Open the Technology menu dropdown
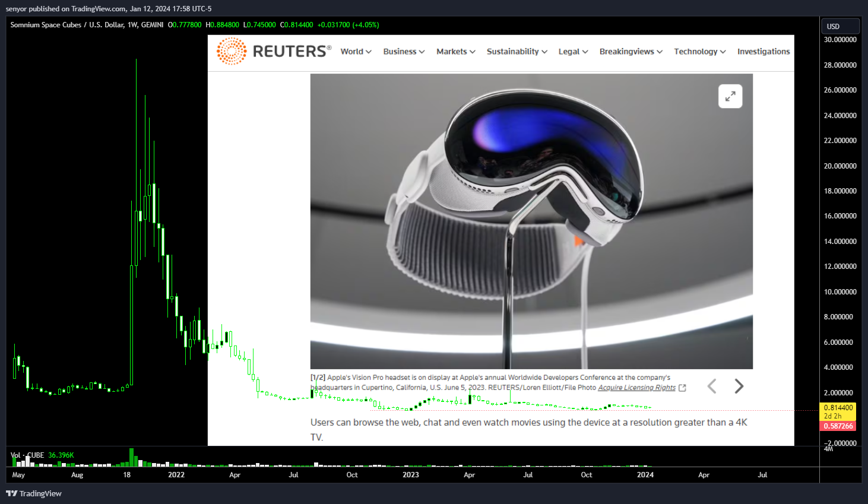The width and height of the screenshot is (868, 504). [700, 52]
